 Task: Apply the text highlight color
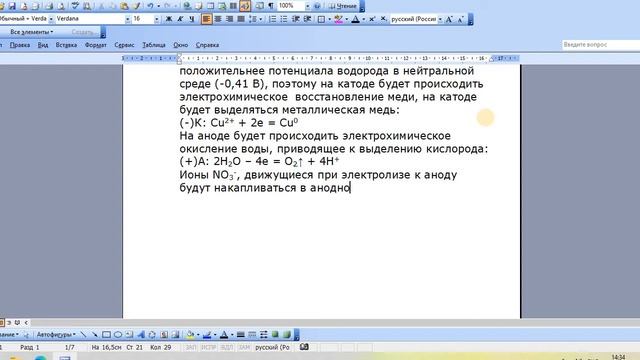click(338, 19)
